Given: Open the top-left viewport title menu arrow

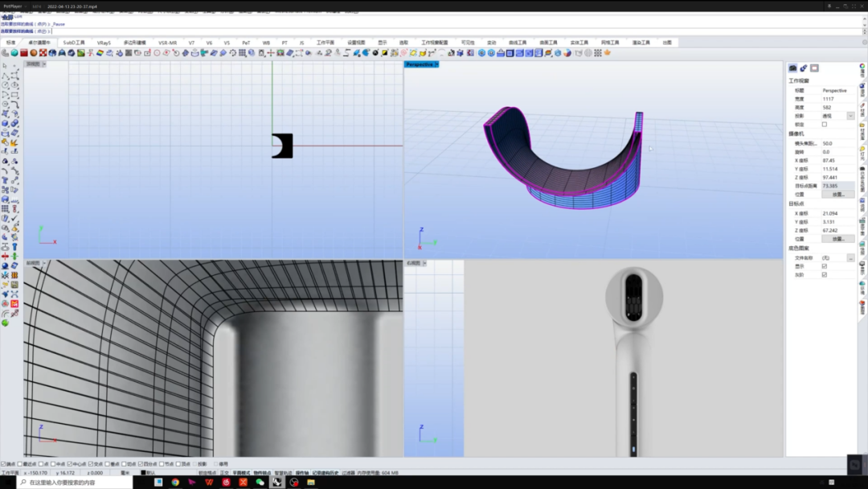Looking at the screenshot, I should [x=43, y=65].
